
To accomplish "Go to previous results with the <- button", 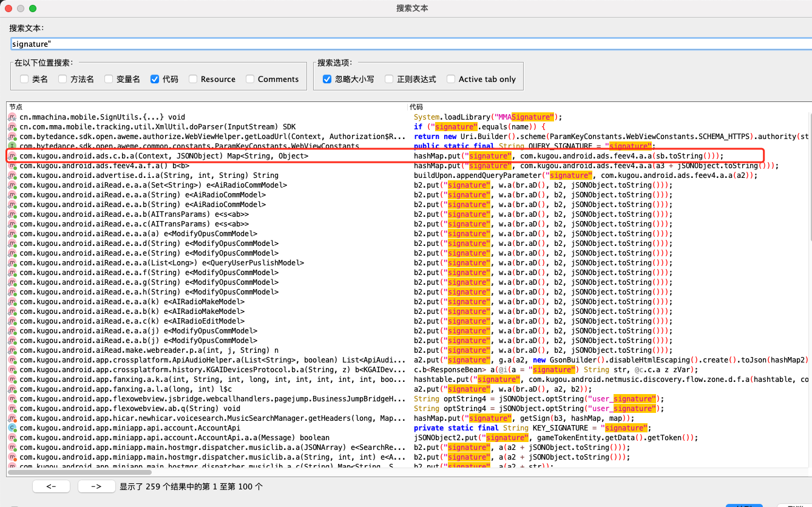I will [51, 486].
